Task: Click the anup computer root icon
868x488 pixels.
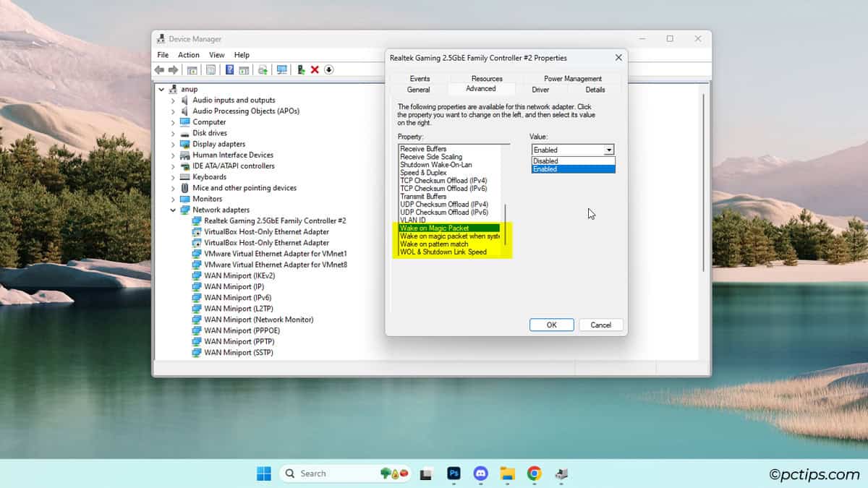Action: coord(173,89)
